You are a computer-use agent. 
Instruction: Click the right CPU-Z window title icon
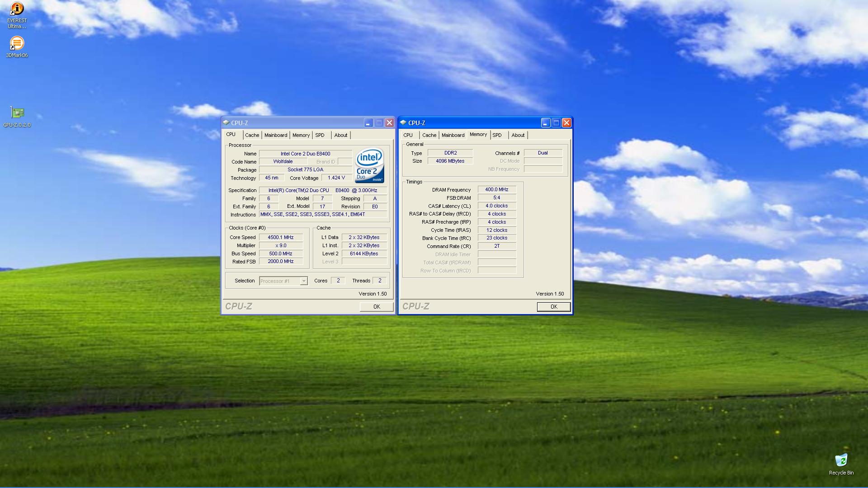403,122
